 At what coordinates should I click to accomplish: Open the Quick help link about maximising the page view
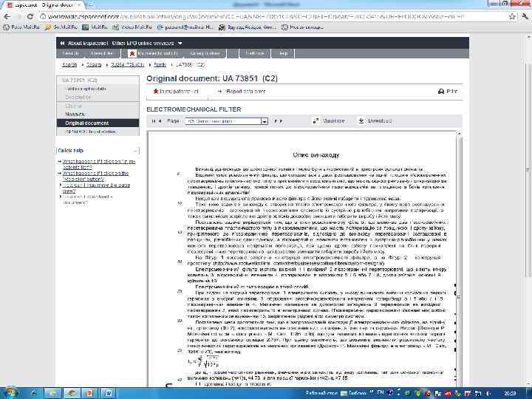pos(96,188)
